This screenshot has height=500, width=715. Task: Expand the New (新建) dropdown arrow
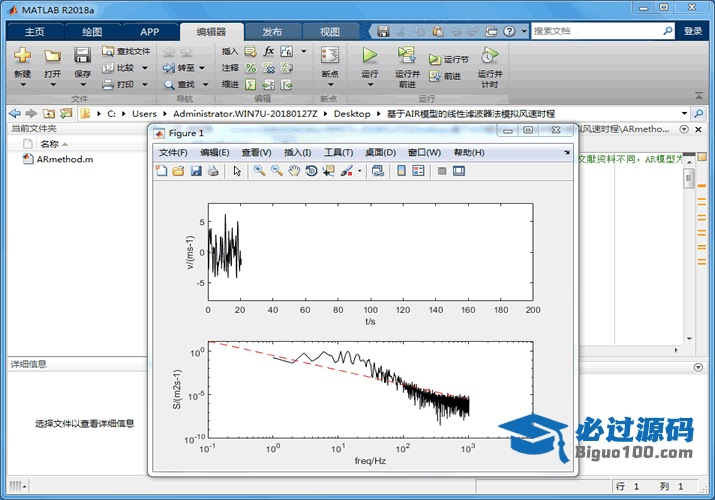pyautogui.click(x=22, y=85)
